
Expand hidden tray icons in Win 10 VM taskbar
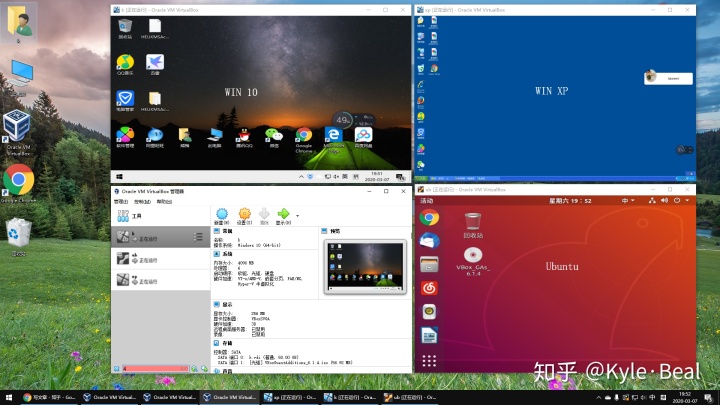301,177
